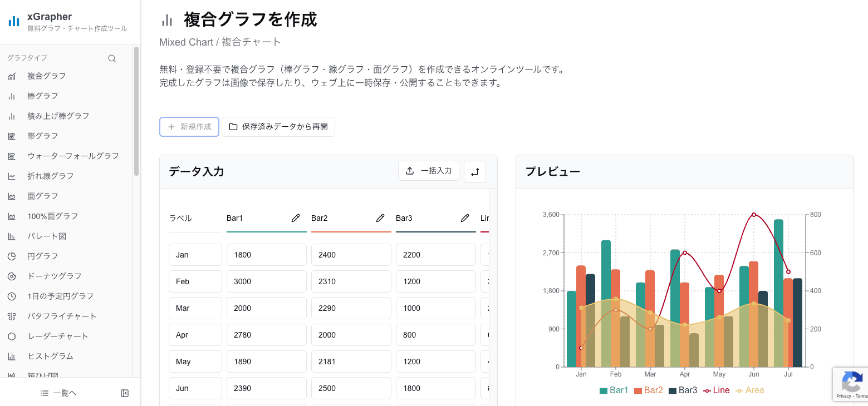Hide the Line series via legend toggle
Image resolution: width=868 pixels, height=406 pixels.
pos(717,390)
